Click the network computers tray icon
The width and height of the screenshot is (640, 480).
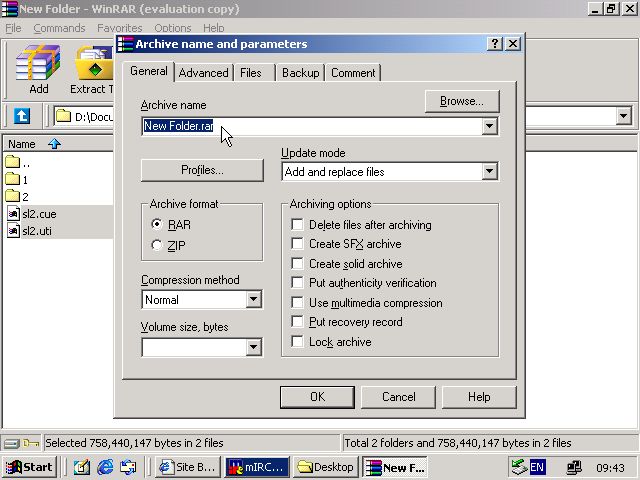574,467
